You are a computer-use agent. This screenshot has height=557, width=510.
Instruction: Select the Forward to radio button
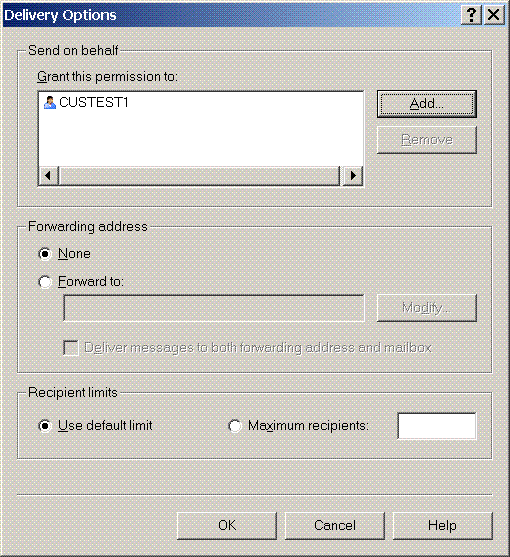pos(45,282)
